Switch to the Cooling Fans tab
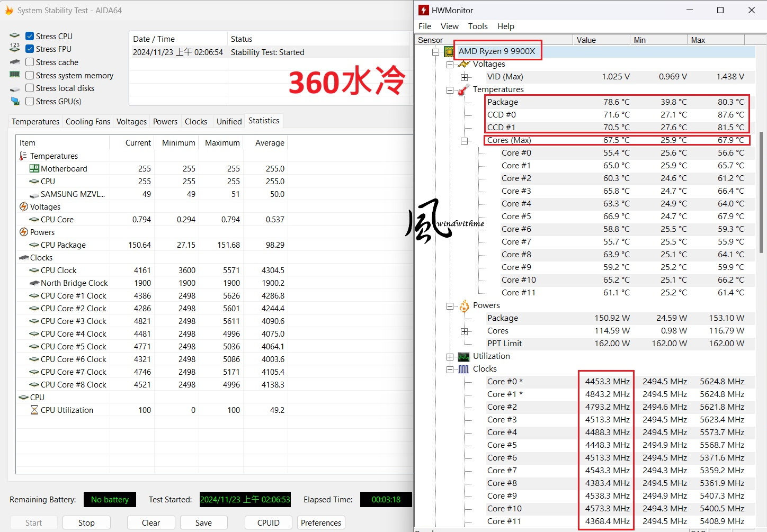Image resolution: width=767 pixels, height=532 pixels. (88, 122)
